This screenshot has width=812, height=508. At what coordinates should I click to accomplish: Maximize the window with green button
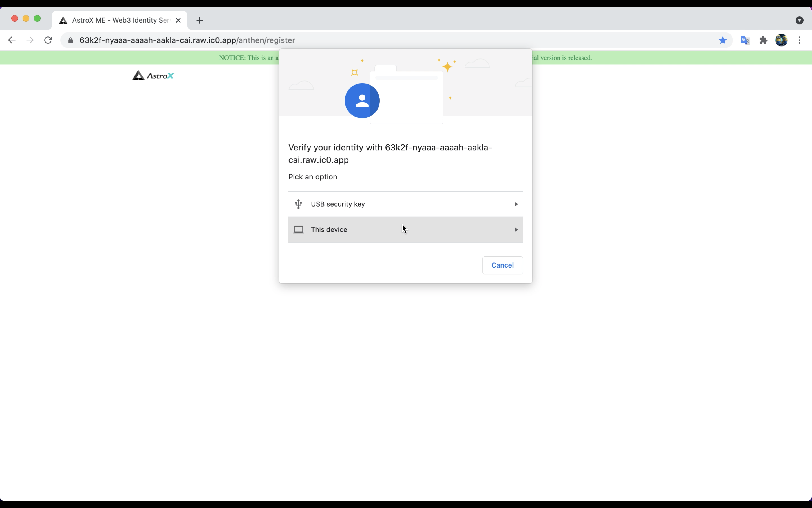click(x=37, y=19)
